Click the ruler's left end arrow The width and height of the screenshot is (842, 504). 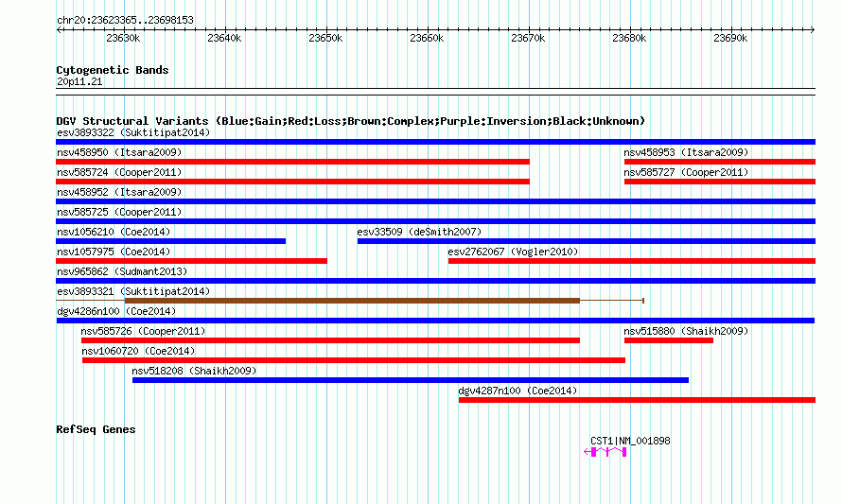[59, 30]
